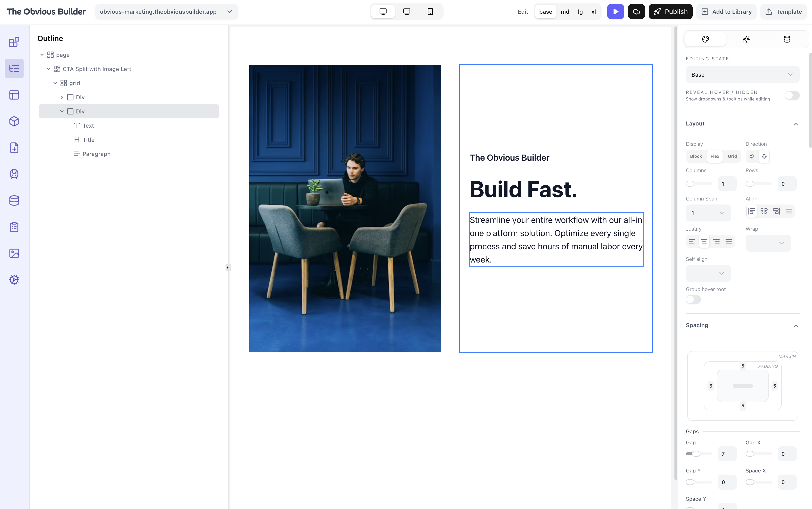Open the add new page panel
This screenshot has width=812, height=509.
(x=14, y=147)
